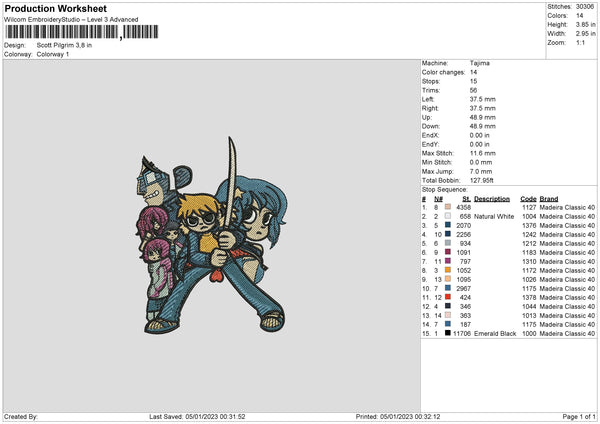The width and height of the screenshot is (600, 424).
Task: Click the swatch in row with code 1376
Action: pos(448,225)
